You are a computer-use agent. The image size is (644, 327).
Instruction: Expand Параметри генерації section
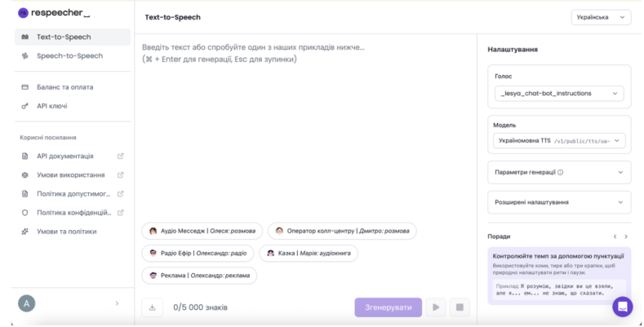tap(559, 173)
